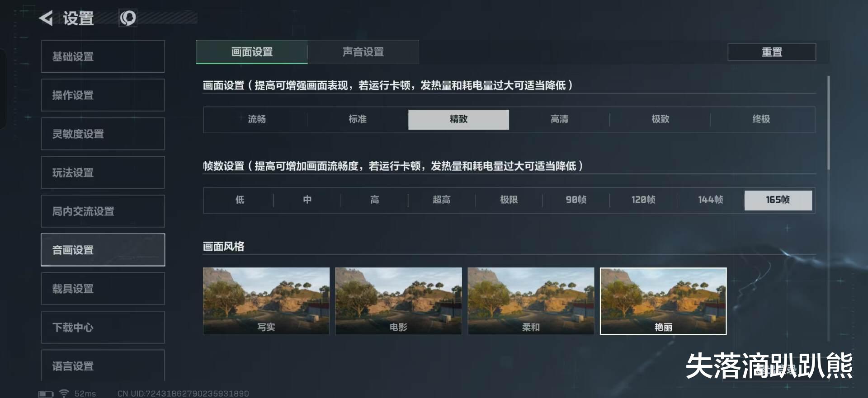Choose the 165帧 frame rate option
This screenshot has width=868, height=398.
pyautogui.click(x=778, y=200)
